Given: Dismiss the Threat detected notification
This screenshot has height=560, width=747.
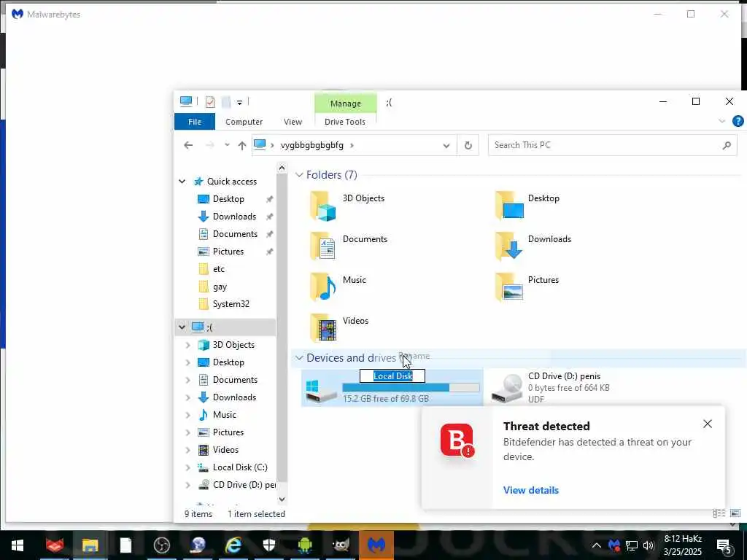Looking at the screenshot, I should pyautogui.click(x=708, y=424).
